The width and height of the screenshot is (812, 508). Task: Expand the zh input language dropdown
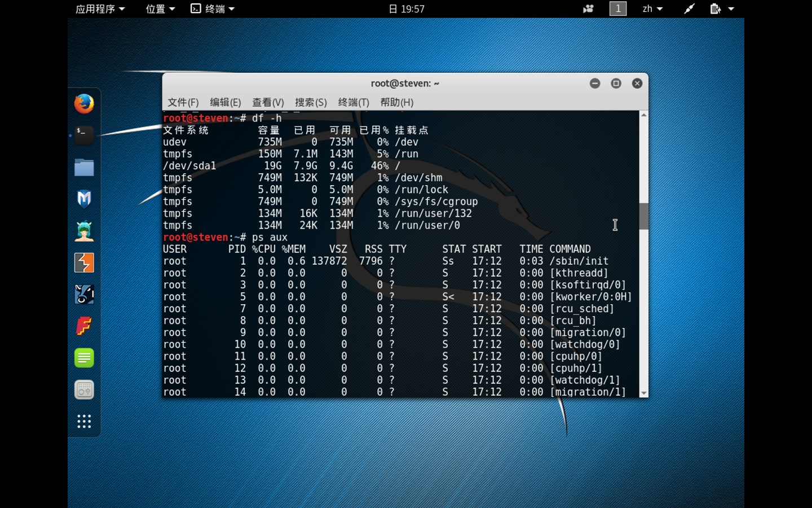pyautogui.click(x=652, y=8)
